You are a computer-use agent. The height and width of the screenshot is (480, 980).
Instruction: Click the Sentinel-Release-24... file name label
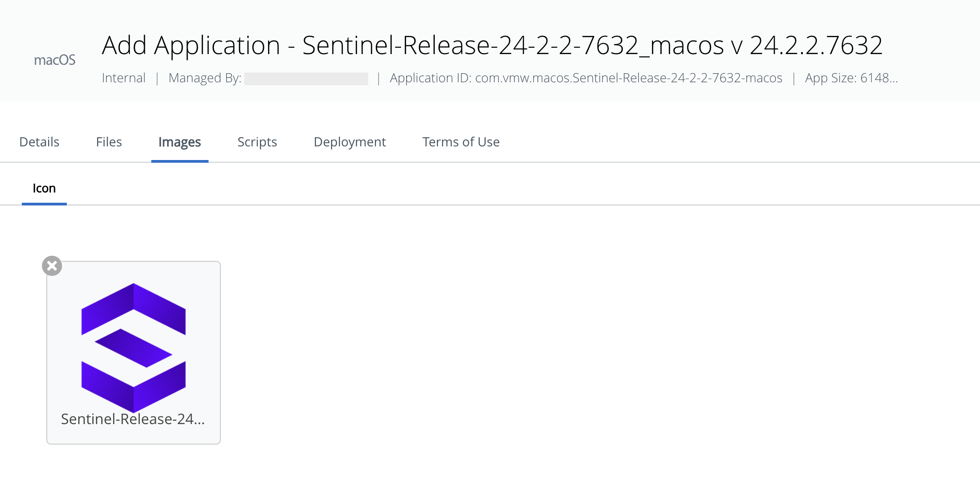133,419
